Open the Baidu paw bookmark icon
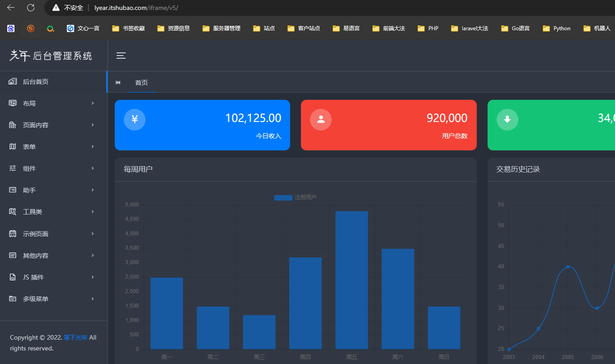 point(11,28)
